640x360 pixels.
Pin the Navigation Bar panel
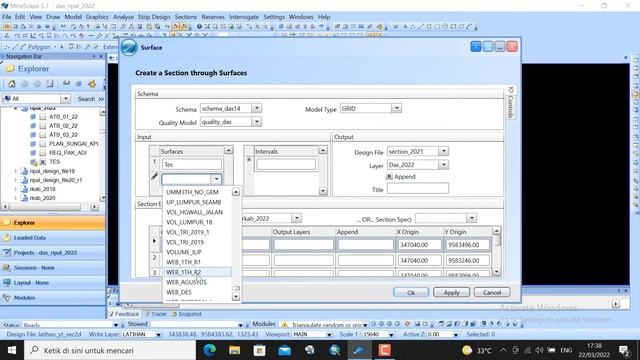coord(94,56)
